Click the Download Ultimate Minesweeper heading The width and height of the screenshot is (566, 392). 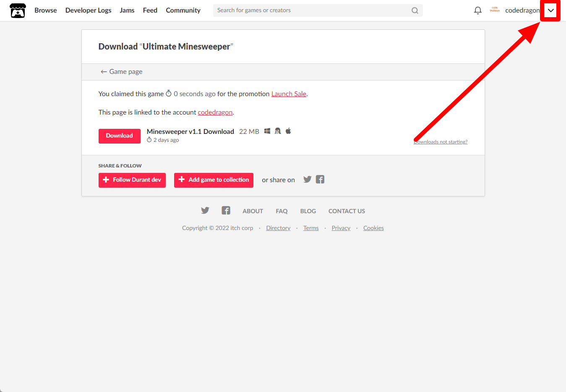pos(166,47)
